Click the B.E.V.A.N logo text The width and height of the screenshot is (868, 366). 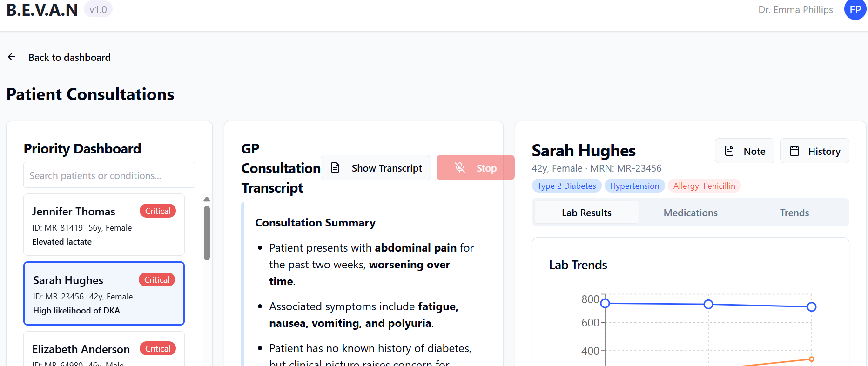(42, 10)
